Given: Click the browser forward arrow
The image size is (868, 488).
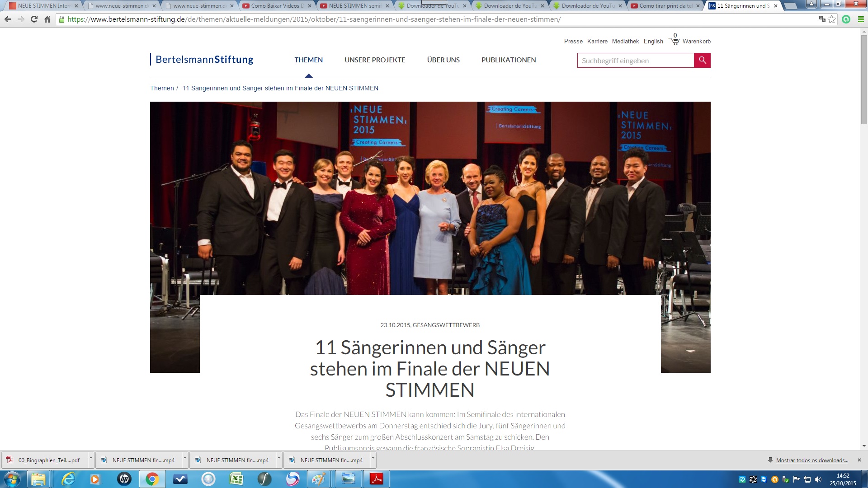Looking at the screenshot, I should point(21,19).
